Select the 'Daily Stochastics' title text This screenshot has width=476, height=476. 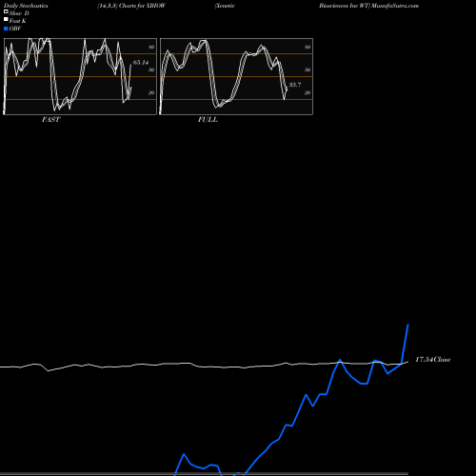pyautogui.click(x=26, y=6)
